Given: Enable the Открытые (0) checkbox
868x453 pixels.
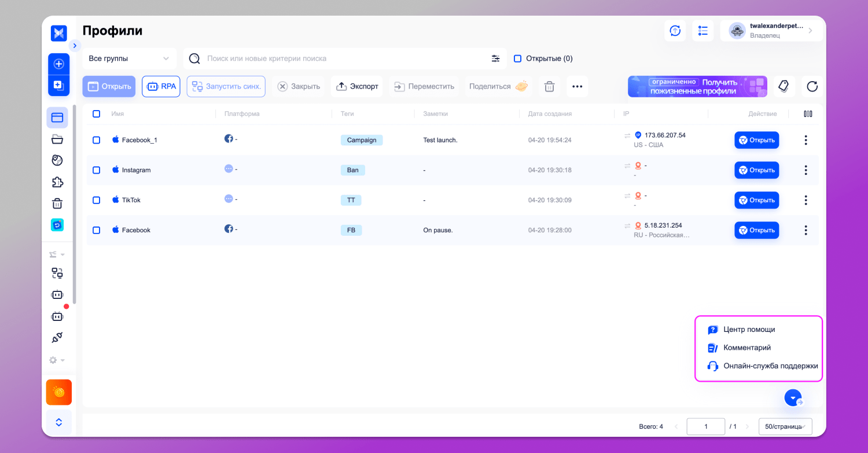Looking at the screenshot, I should (518, 59).
